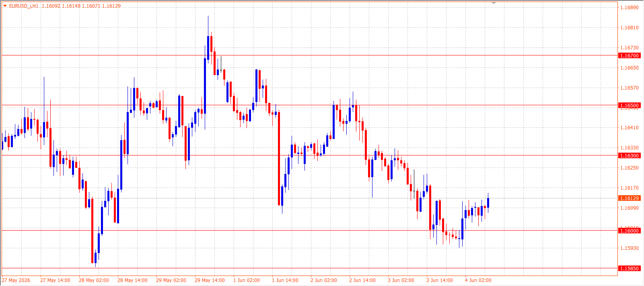Click the 1 Jun 02:00 time label
The height and width of the screenshot is (286, 644).
pos(247,280)
